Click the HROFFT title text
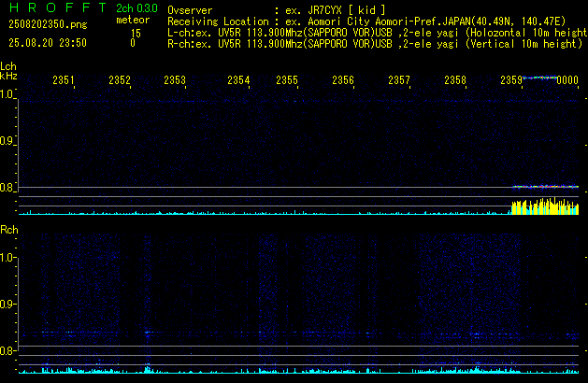588x383 pixels. coord(58,7)
